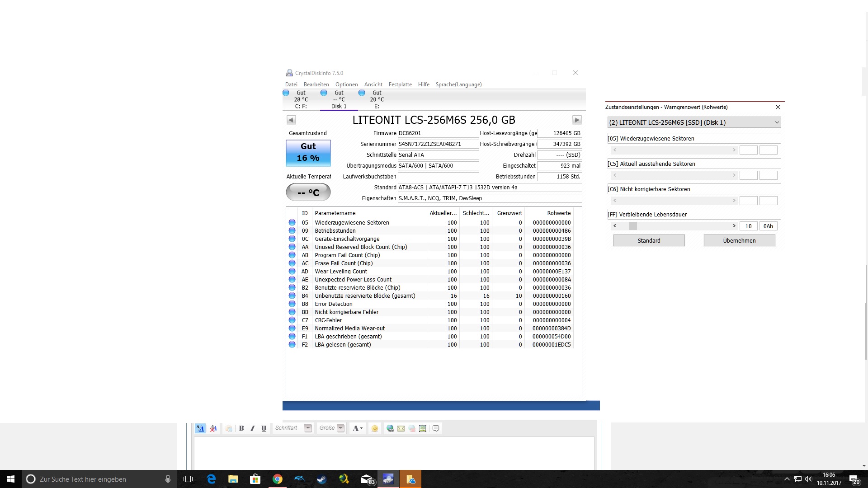The height and width of the screenshot is (488, 868).
Task: Click the insert image icon
Action: point(423,428)
